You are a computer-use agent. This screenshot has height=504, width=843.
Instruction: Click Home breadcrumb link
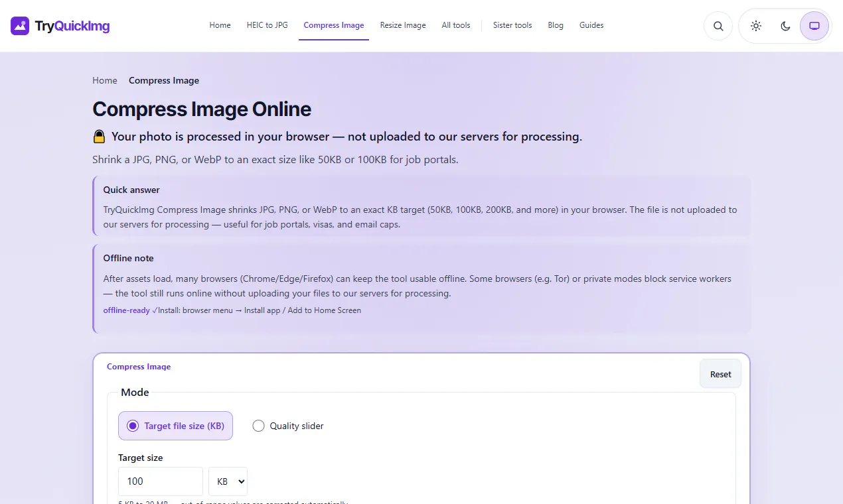point(105,80)
